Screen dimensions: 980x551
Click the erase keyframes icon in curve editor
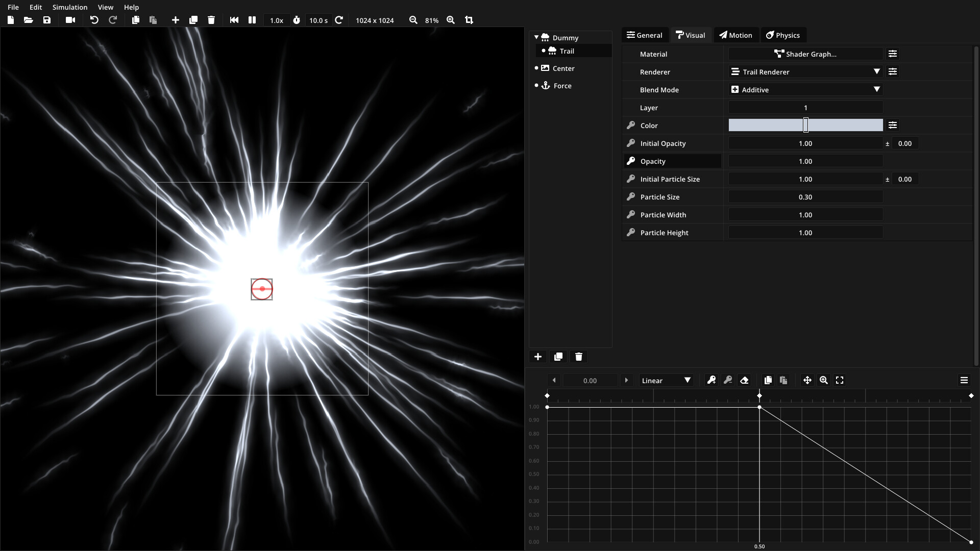744,380
